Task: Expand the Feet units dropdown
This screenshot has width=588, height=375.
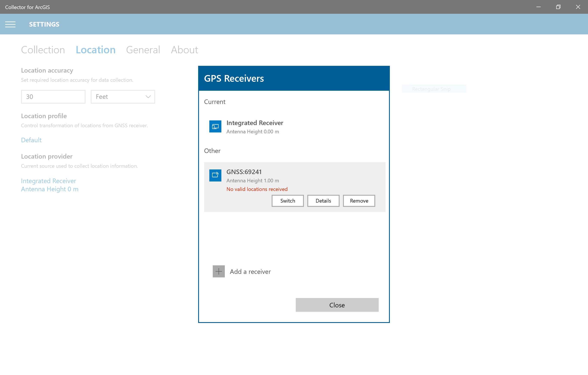Action: [123, 97]
